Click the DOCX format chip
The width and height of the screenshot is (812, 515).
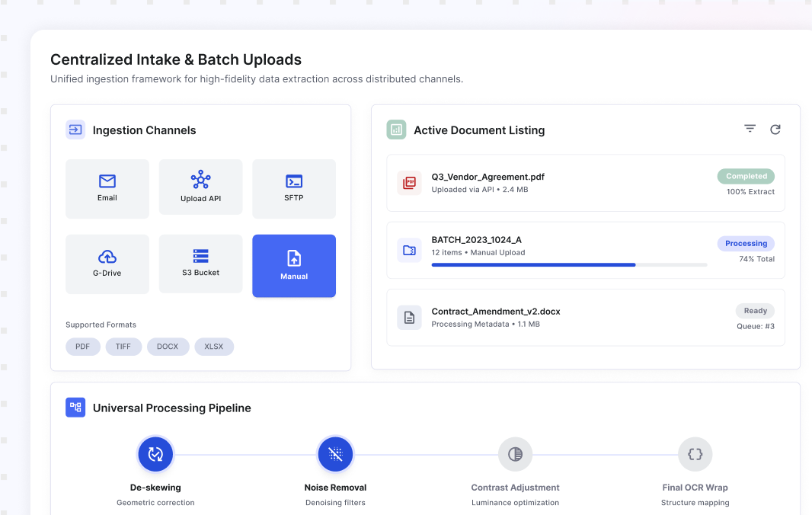pos(168,347)
